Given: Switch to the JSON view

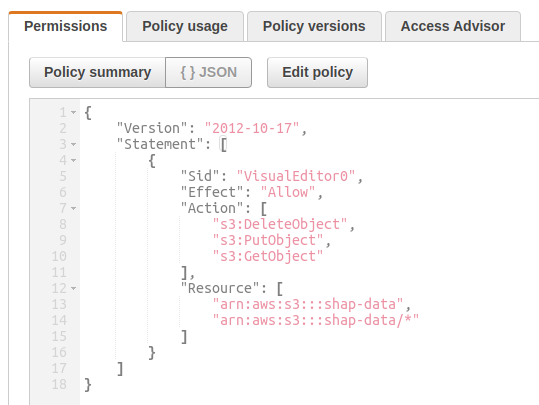Looking at the screenshot, I should (x=208, y=73).
